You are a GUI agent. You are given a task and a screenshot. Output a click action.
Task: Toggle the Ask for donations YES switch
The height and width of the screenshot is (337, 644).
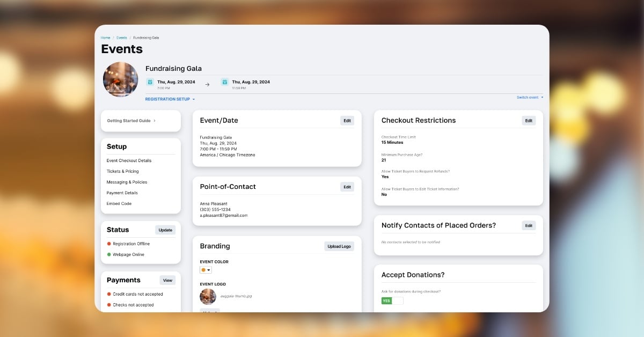tap(392, 301)
